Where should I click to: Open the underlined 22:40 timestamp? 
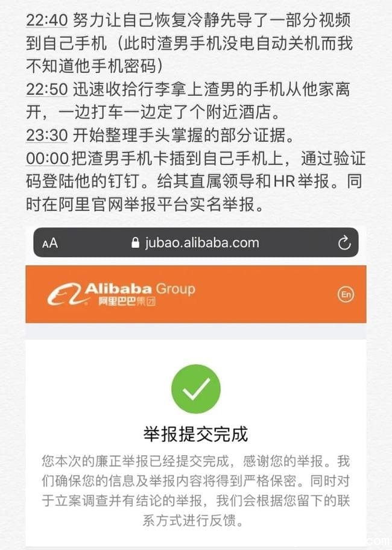coord(46,21)
